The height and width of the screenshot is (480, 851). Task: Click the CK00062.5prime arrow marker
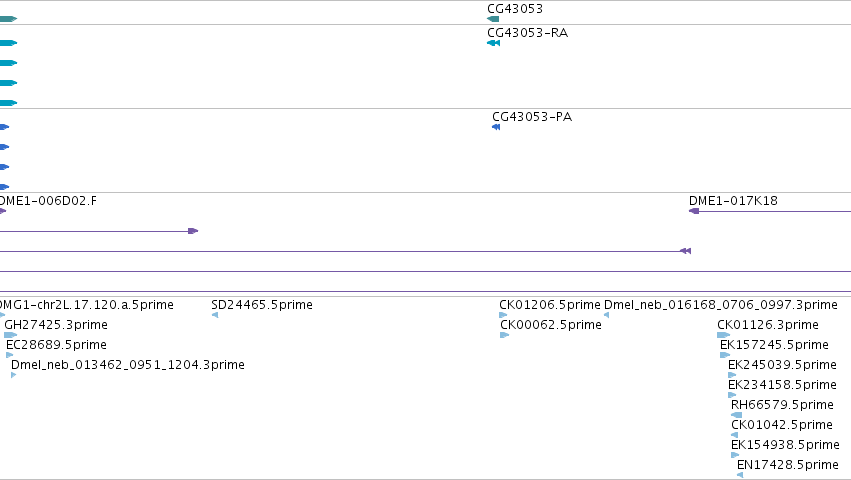[504, 335]
